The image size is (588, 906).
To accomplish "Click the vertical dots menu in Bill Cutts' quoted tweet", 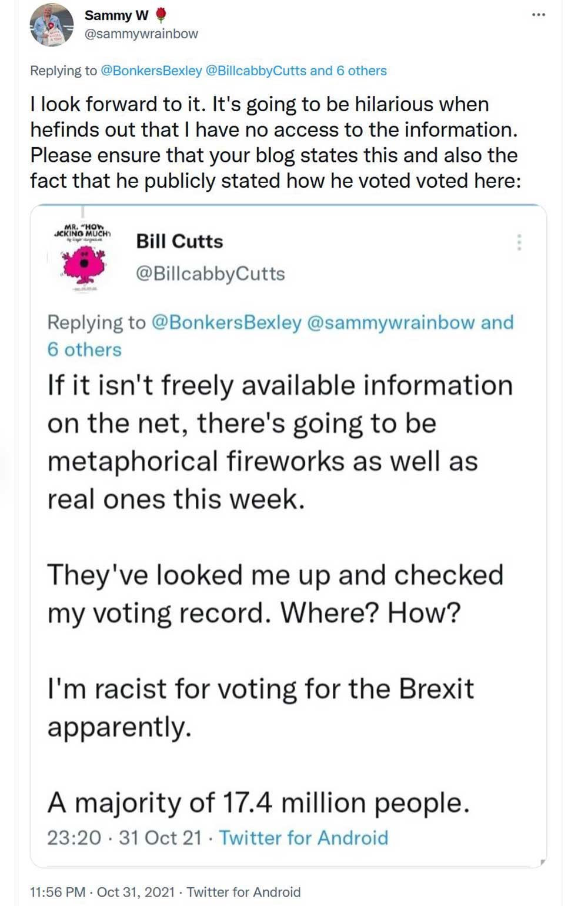I will click(519, 242).
